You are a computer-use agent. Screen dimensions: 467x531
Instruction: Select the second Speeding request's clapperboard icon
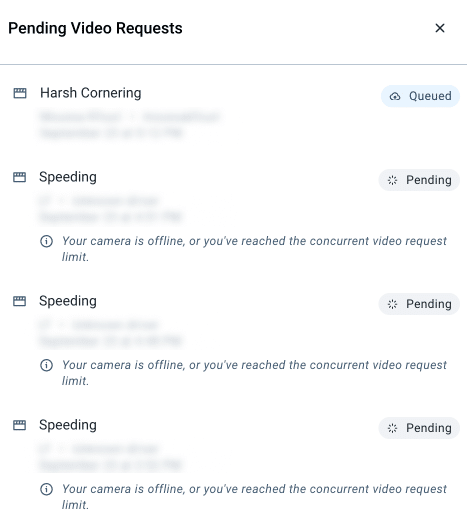tap(19, 301)
